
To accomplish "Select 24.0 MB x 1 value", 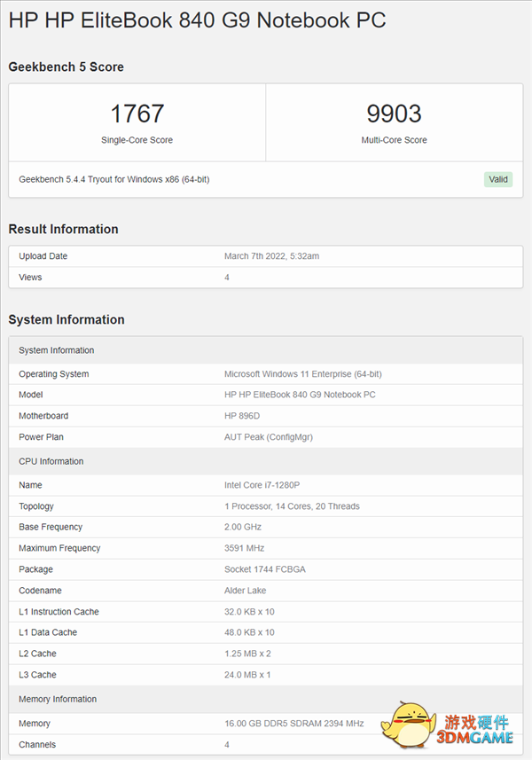I will [247, 675].
